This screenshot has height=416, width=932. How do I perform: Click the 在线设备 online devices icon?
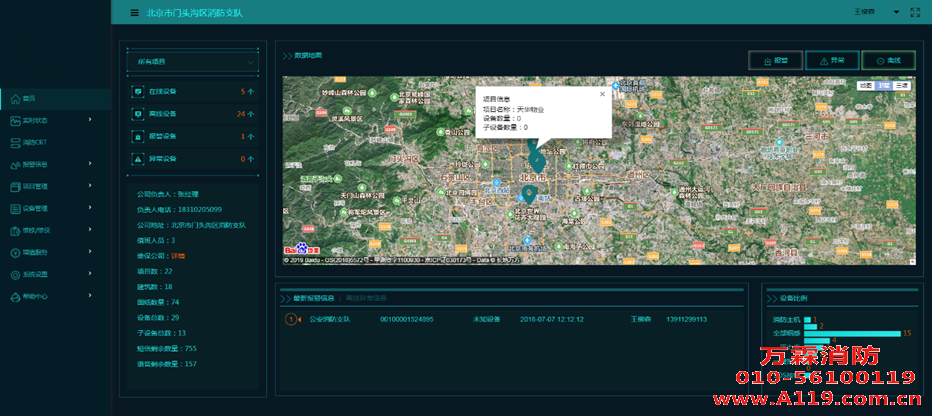click(x=138, y=91)
